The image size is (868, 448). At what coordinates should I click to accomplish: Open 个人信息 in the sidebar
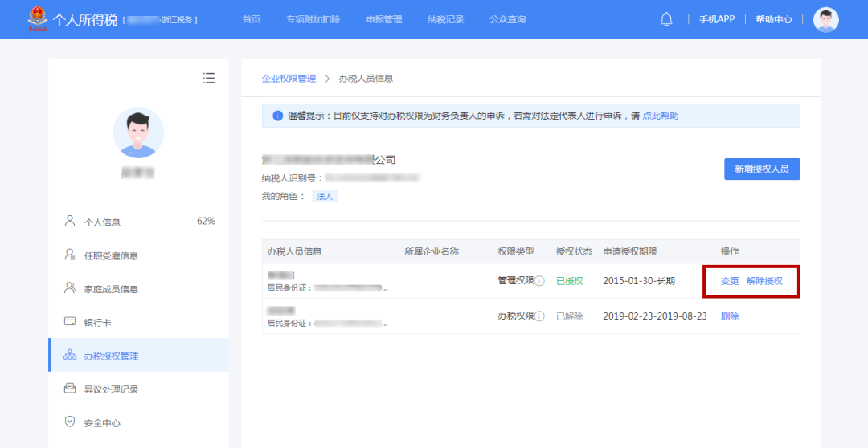click(x=102, y=222)
